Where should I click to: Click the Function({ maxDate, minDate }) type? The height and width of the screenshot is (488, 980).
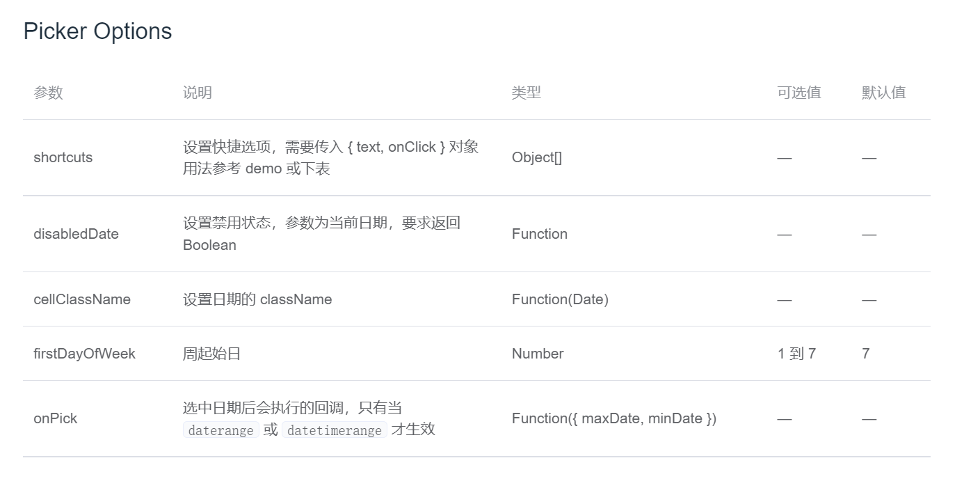[x=614, y=418]
